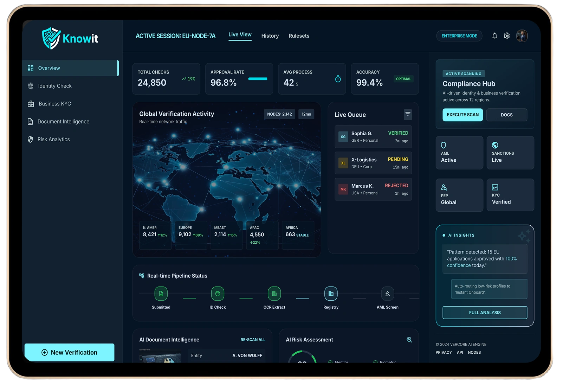Click the XL avatar badge for X-Logistics

[343, 163]
